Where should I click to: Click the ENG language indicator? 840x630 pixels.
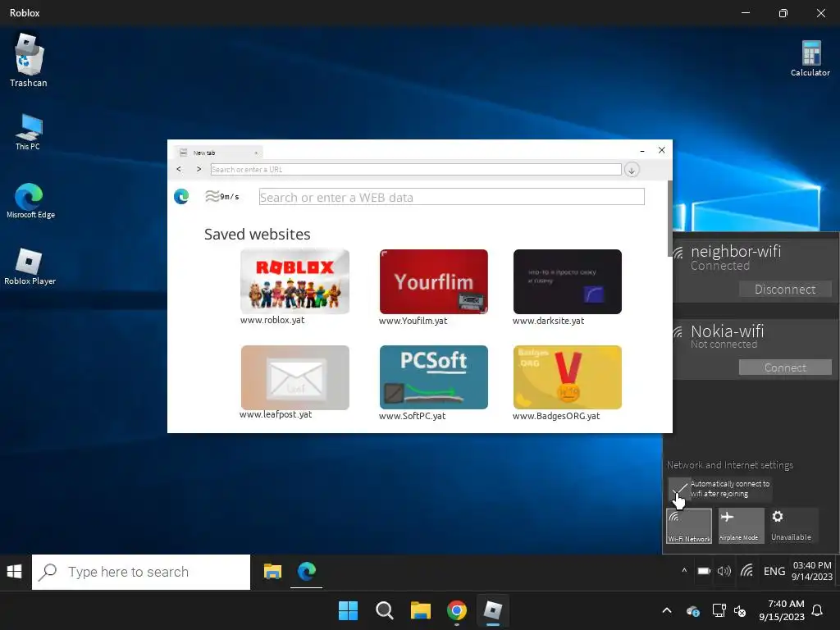click(x=774, y=572)
